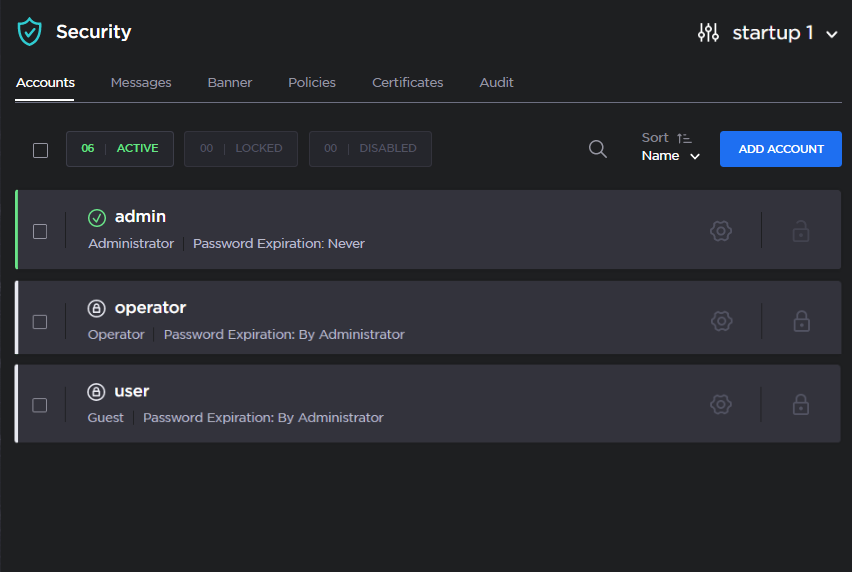Click the sort order direction icon
The image size is (852, 572).
click(684, 138)
